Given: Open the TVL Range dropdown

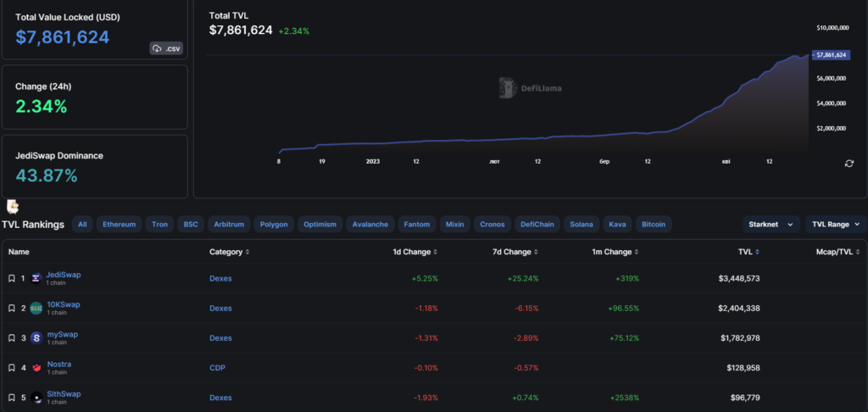Looking at the screenshot, I should click(x=836, y=225).
